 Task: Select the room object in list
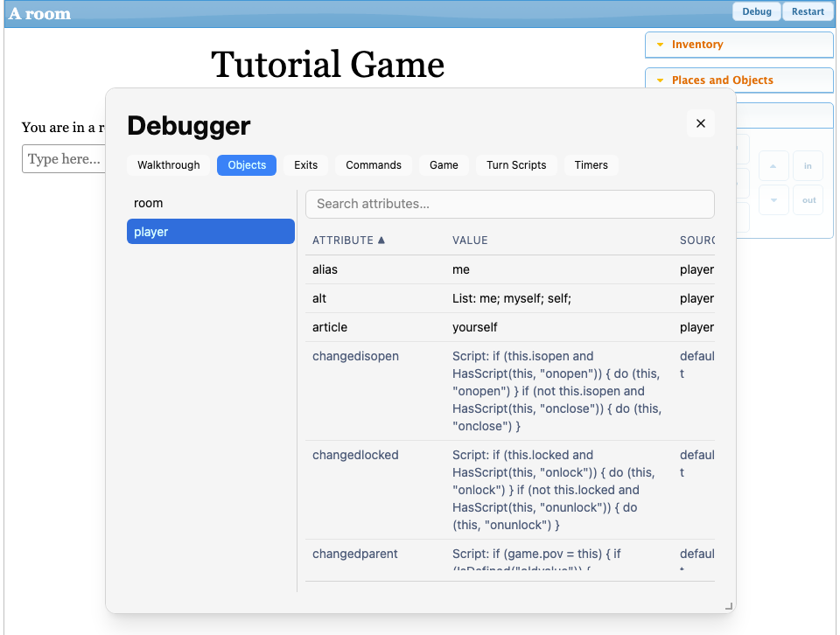point(211,203)
